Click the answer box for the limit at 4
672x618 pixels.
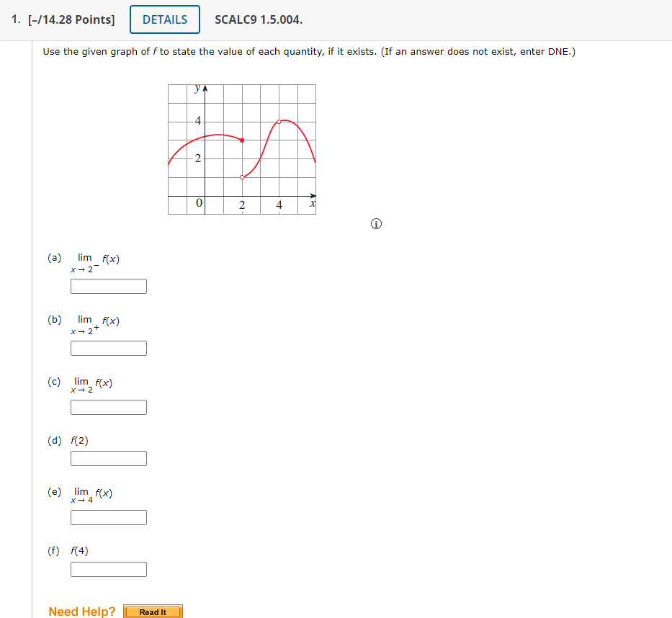pyautogui.click(x=108, y=517)
